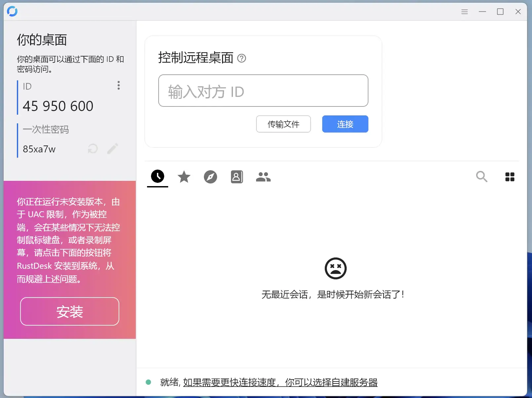The width and height of the screenshot is (532, 398).
Task: Refresh the one-time password
Action: 93,149
